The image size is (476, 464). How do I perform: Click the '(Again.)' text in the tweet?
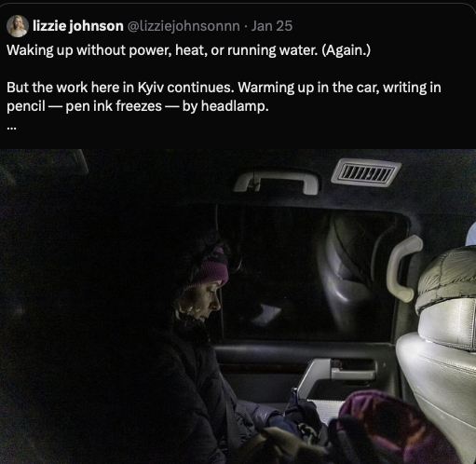pos(346,50)
